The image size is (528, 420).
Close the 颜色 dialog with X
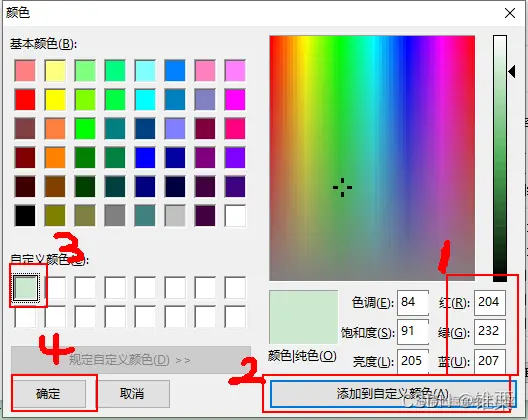click(510, 13)
